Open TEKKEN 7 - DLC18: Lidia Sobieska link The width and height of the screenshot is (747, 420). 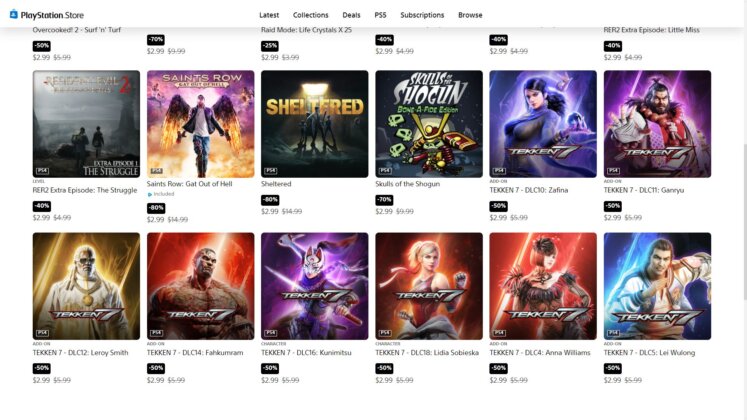coord(427,353)
